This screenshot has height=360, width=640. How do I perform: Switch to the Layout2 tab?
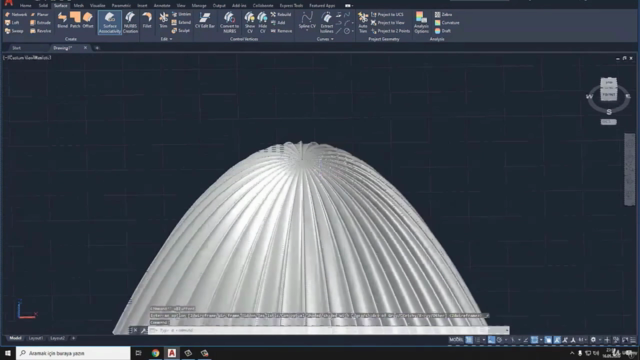(57, 338)
